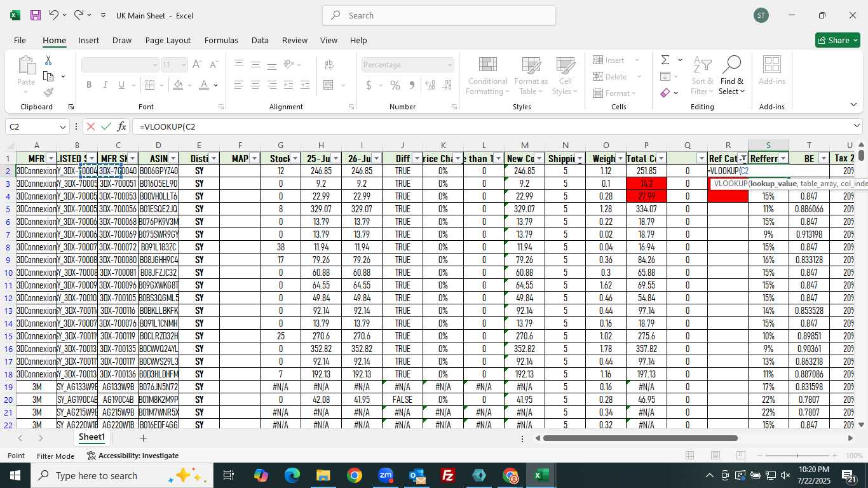The image size is (868, 488).
Task: Collapse the ribbon with the chevron
Action: click(x=853, y=105)
